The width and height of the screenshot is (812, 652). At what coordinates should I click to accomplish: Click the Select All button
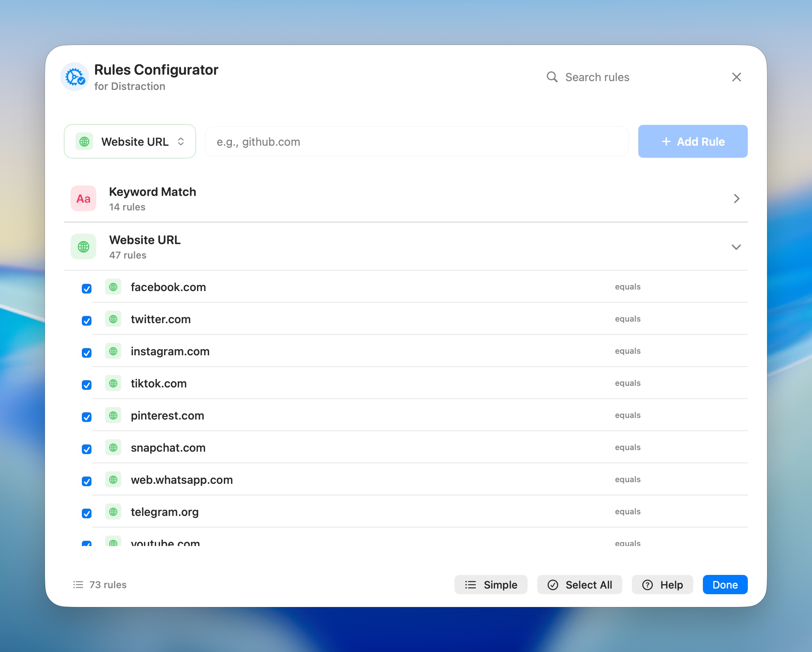point(579,585)
